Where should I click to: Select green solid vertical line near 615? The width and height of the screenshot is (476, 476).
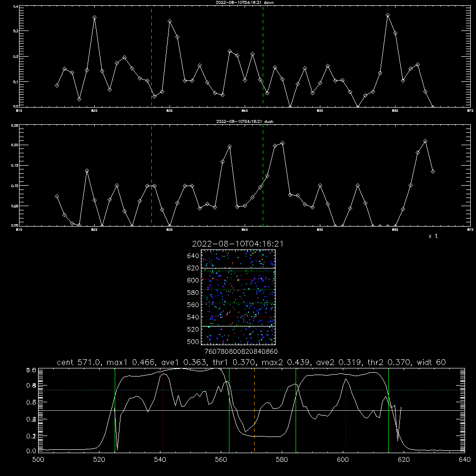point(388,410)
